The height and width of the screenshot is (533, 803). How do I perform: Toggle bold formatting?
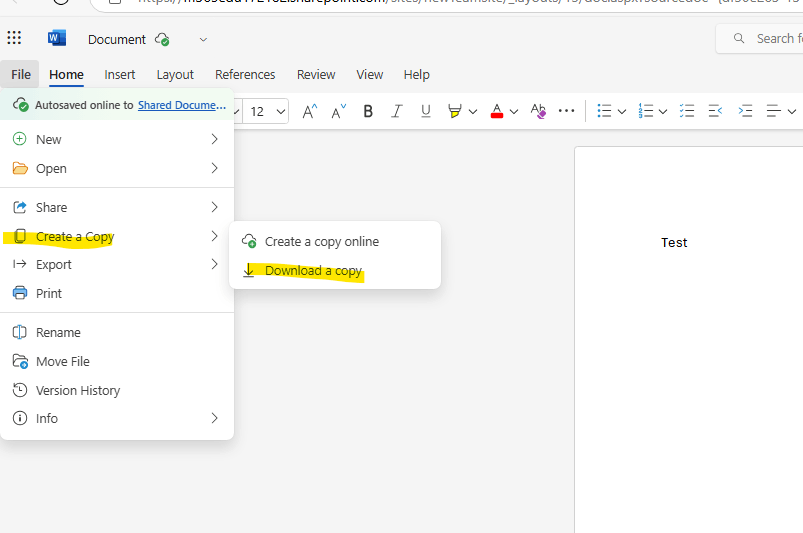point(368,111)
